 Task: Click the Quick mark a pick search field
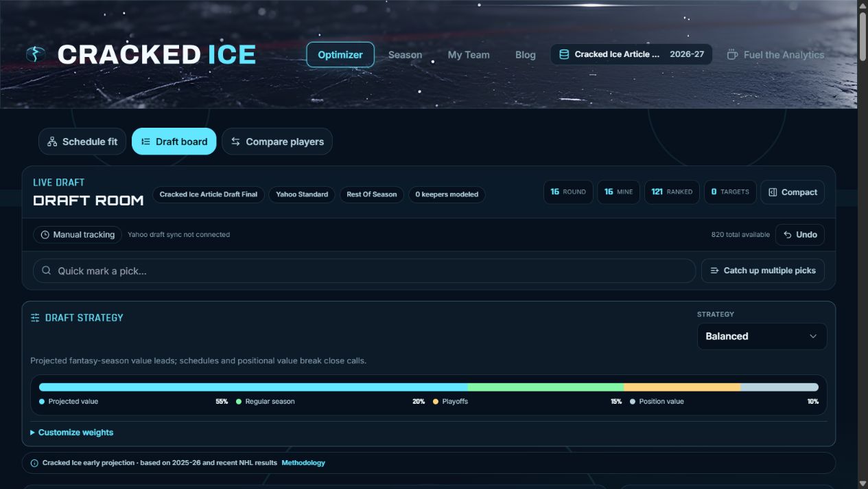click(x=364, y=271)
